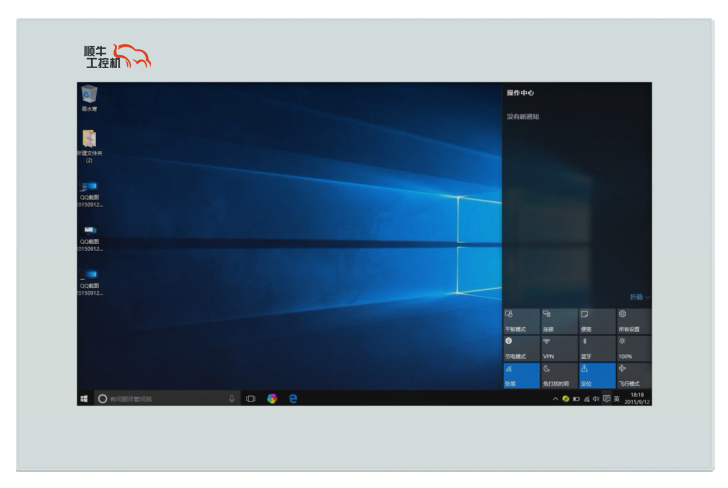Launch Microsoft Edge from the taskbar
Screen dimensions: 728x488
293,399
